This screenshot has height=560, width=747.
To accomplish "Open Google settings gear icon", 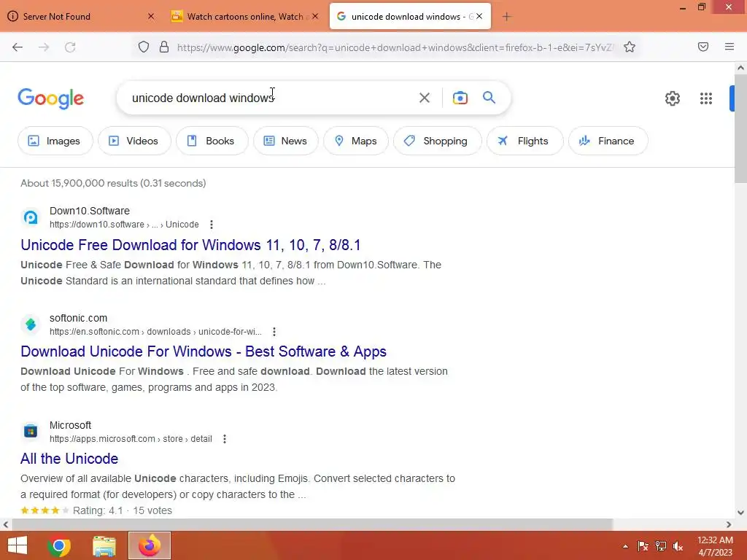I will (672, 98).
